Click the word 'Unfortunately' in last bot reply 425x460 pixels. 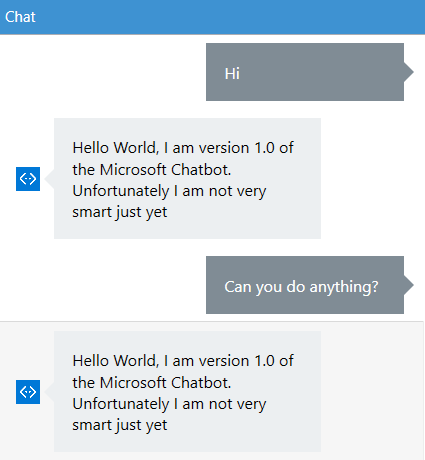(121, 404)
